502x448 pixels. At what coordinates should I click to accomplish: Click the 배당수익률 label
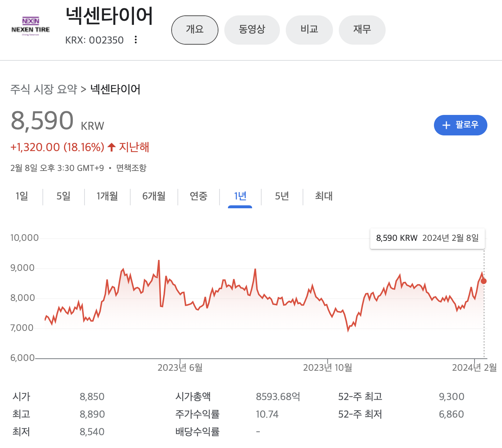[x=197, y=432]
